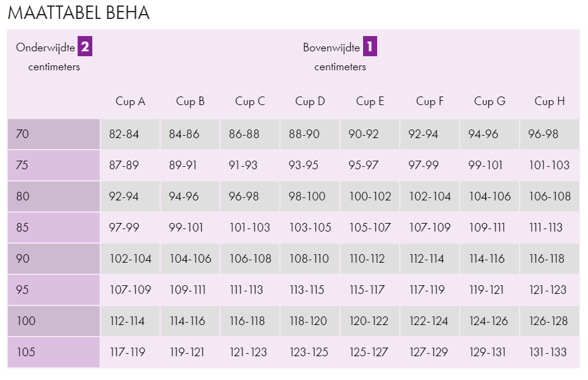Select the 105 underbust row header

[x=54, y=352]
